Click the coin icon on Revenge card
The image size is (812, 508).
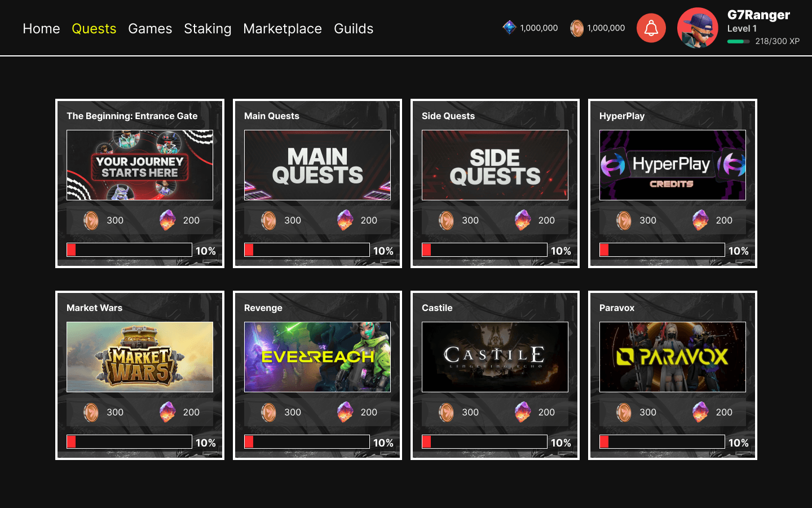[x=268, y=412]
